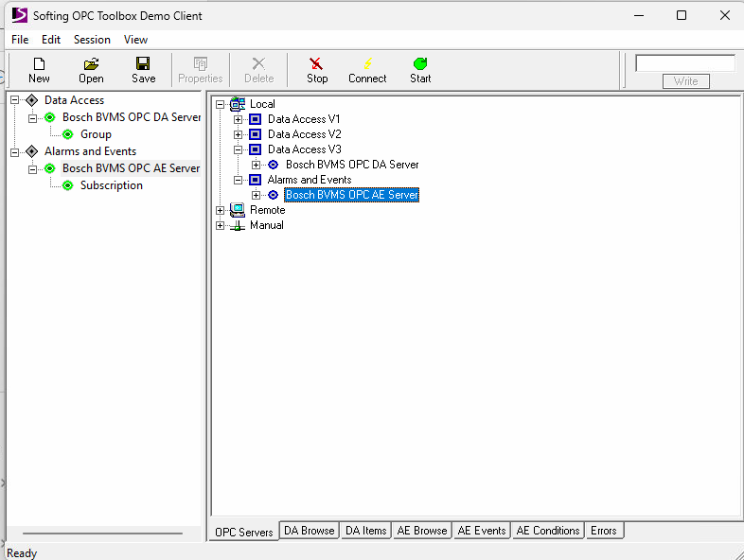Select Bosch BVMS OPC DA Server under V3
744x560 pixels.
[352, 165]
